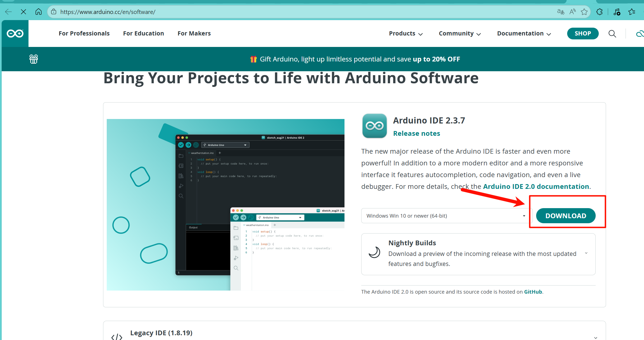644x340 pixels.
Task: Open the favorites list icon
Action: pos(632,12)
